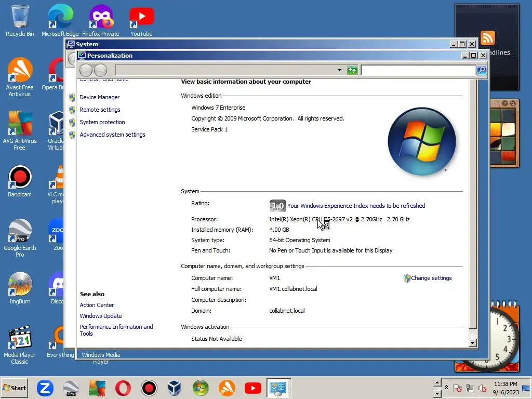
Task: Click the Windows orb taskbar icon
Action: pos(201,388)
